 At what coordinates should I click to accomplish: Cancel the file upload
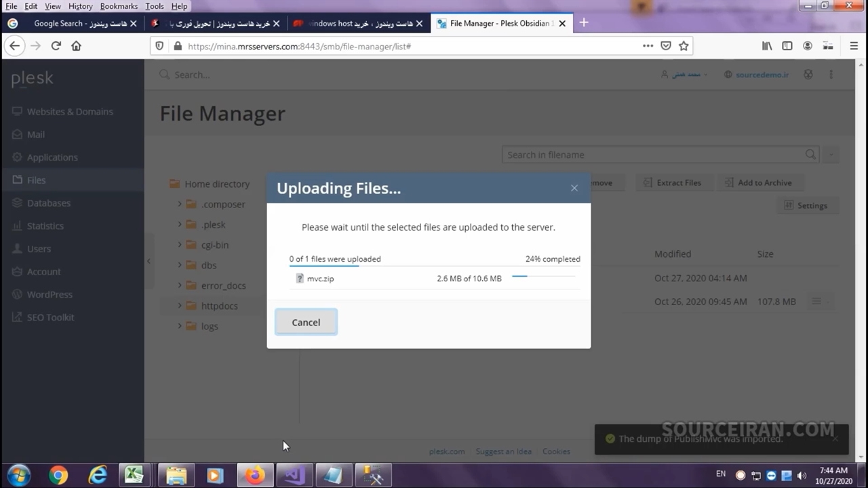click(306, 323)
